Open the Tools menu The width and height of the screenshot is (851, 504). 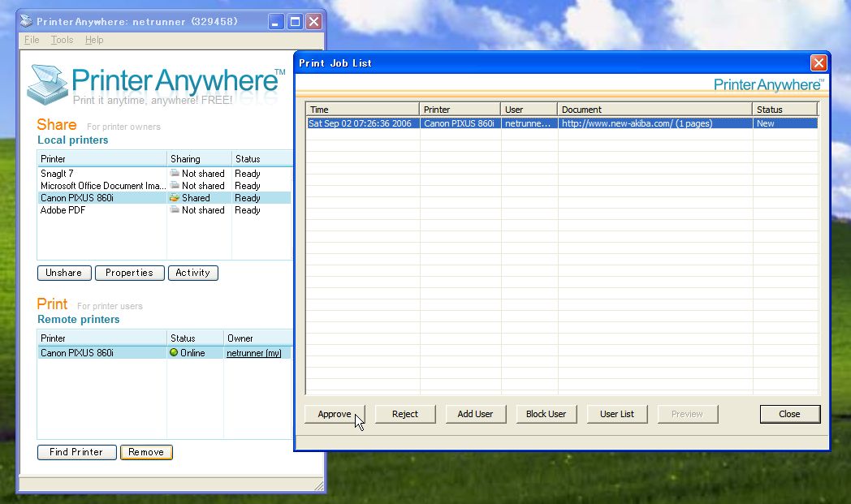click(62, 40)
